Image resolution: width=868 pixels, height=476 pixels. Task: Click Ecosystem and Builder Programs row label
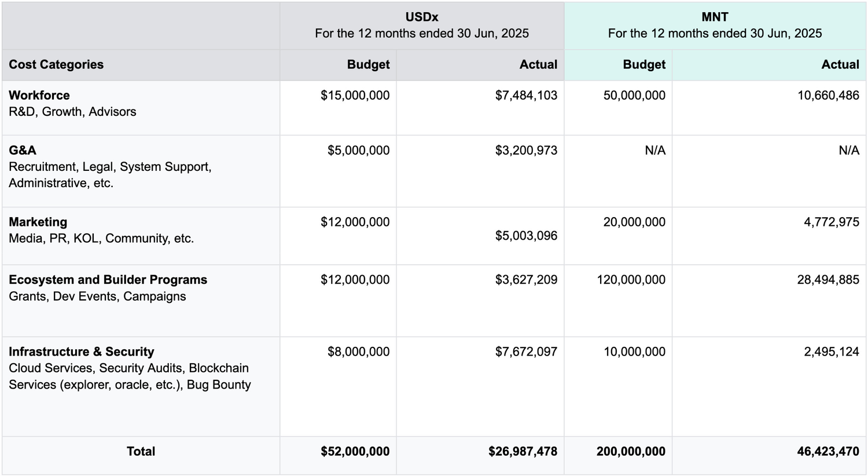click(x=108, y=280)
